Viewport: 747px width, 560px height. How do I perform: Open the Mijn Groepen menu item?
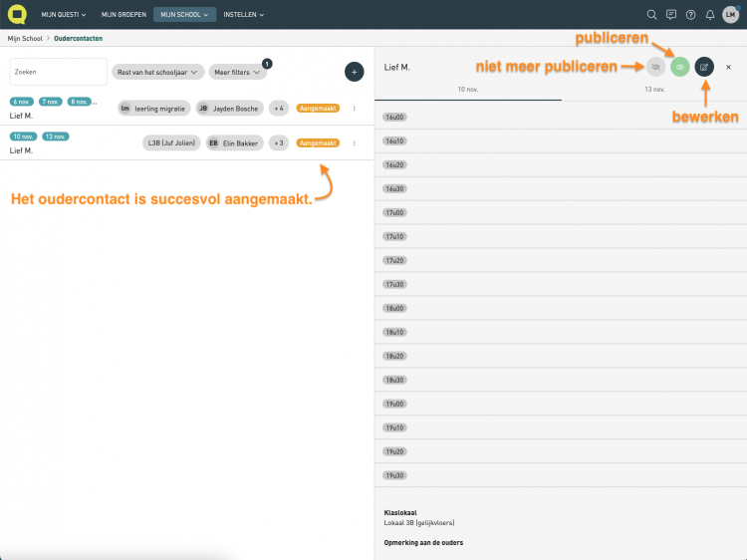tap(124, 15)
